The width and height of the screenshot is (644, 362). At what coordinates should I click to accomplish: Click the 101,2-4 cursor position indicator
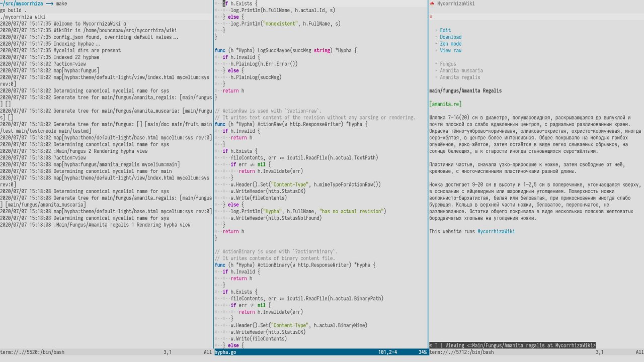(x=388, y=352)
